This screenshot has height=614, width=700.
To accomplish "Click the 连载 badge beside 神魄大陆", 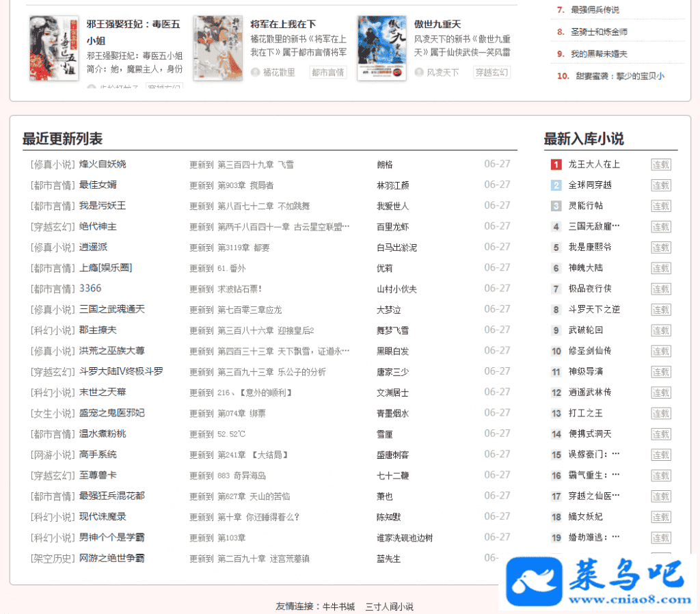I will tap(660, 268).
